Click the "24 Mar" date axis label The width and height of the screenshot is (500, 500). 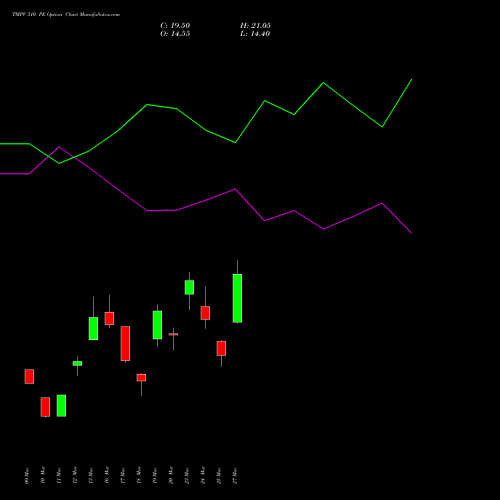[203, 476]
